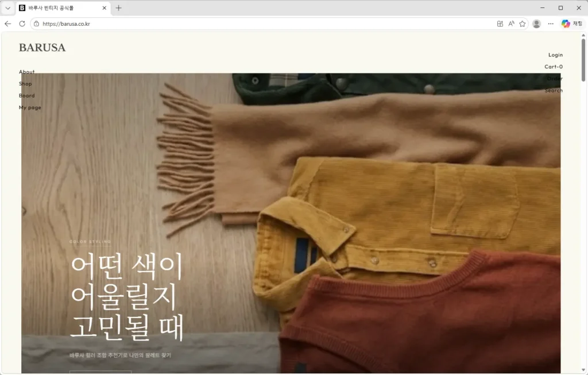588x375 pixels.
Task: Click the COLOR STYLING caption
Action: click(90, 242)
